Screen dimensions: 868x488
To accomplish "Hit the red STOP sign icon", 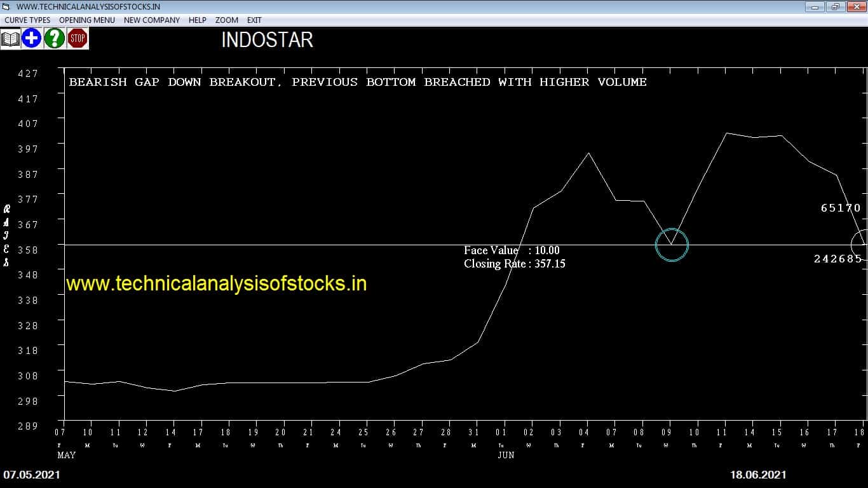I will tap(78, 39).
